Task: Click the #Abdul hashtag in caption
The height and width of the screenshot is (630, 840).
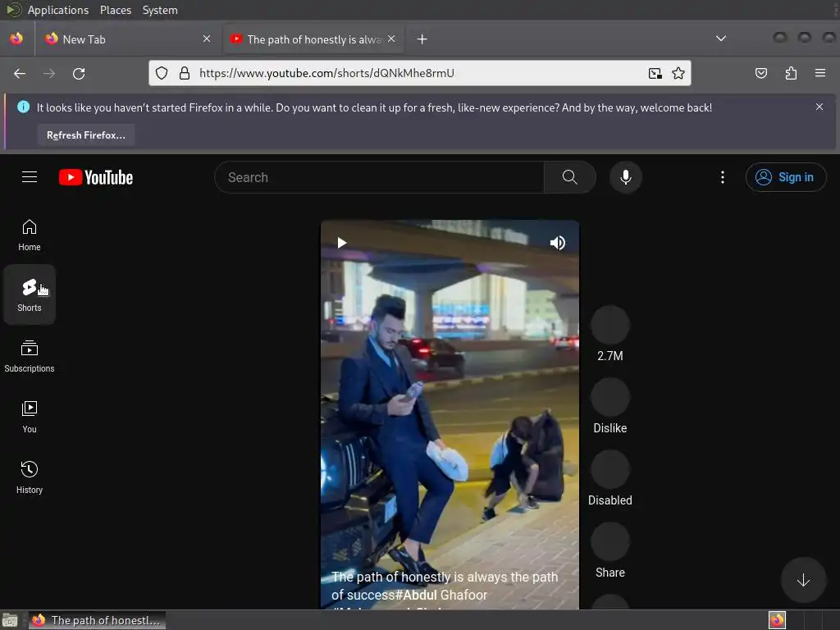Action: pos(416,596)
